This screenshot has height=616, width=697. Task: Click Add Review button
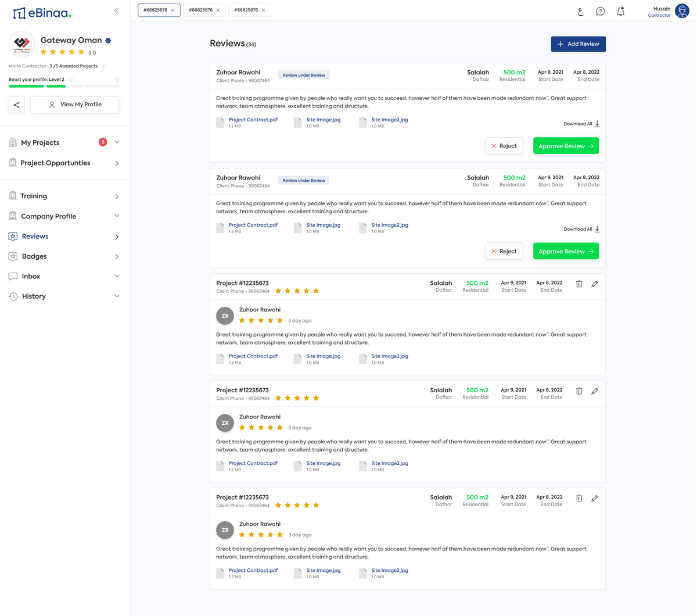578,44
